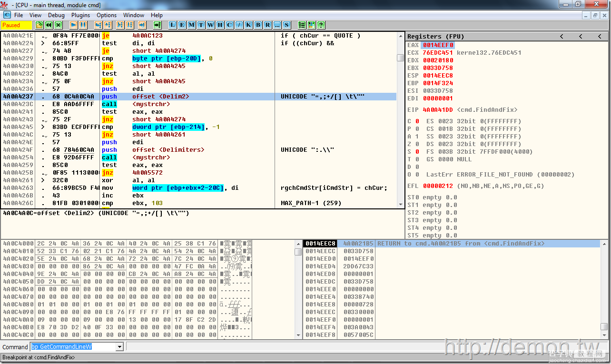Open the Help menu
611x364 pixels.
[157, 15]
